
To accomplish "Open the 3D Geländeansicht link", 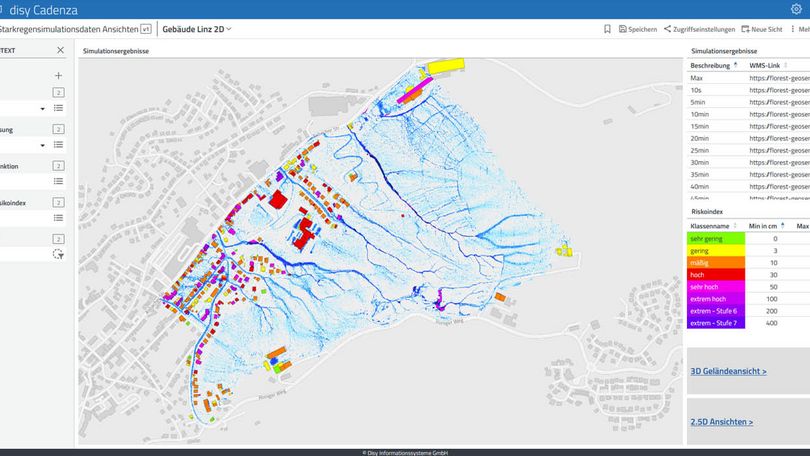I will 728,371.
